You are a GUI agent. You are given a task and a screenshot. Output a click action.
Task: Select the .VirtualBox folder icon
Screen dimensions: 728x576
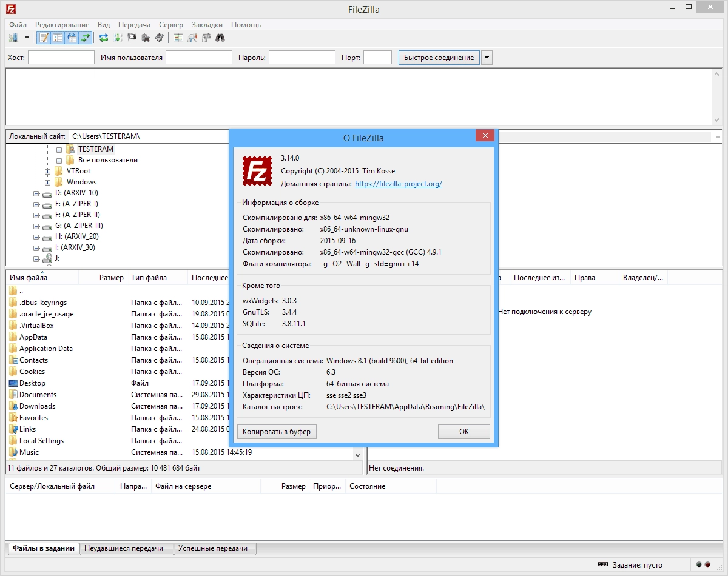pos(13,326)
